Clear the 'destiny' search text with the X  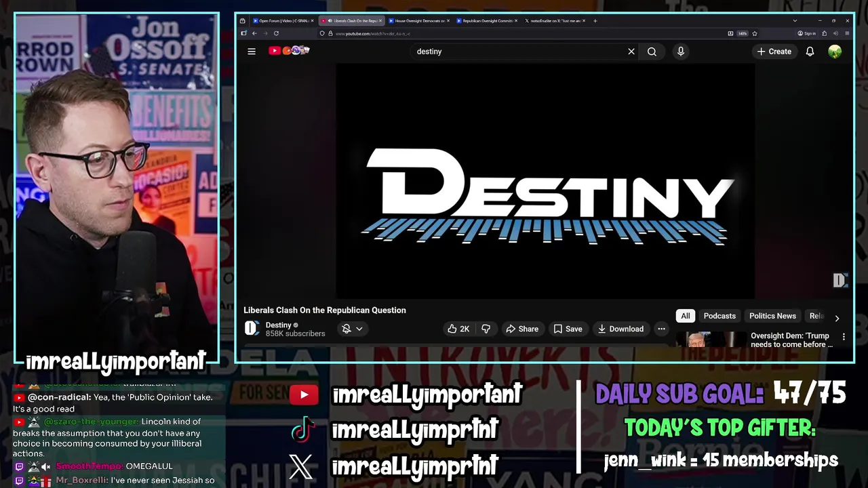pyautogui.click(x=631, y=52)
